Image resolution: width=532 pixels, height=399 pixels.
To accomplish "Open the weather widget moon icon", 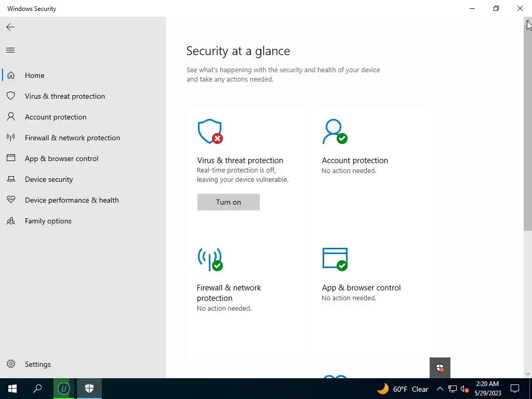I will 383,389.
